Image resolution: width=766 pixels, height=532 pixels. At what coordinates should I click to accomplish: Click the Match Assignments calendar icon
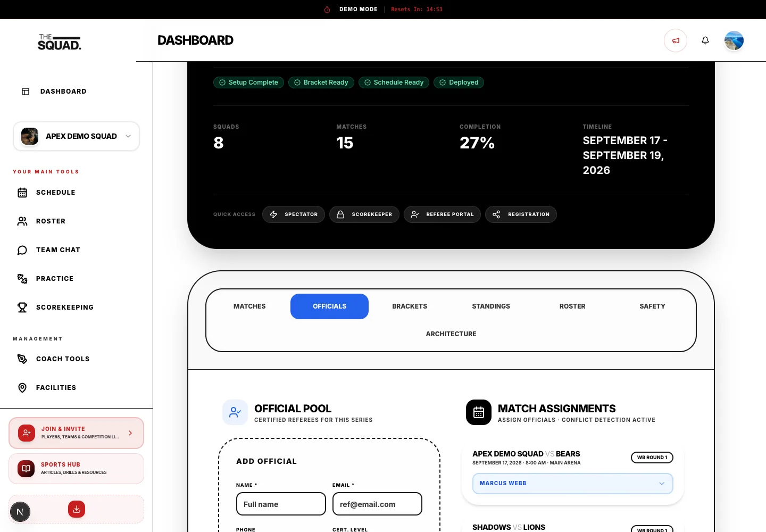[479, 412]
